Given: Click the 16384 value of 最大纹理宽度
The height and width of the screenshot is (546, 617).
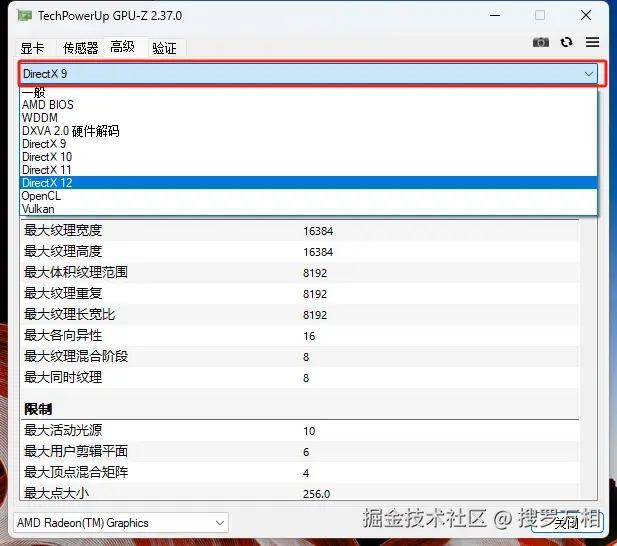Looking at the screenshot, I should [x=318, y=231].
